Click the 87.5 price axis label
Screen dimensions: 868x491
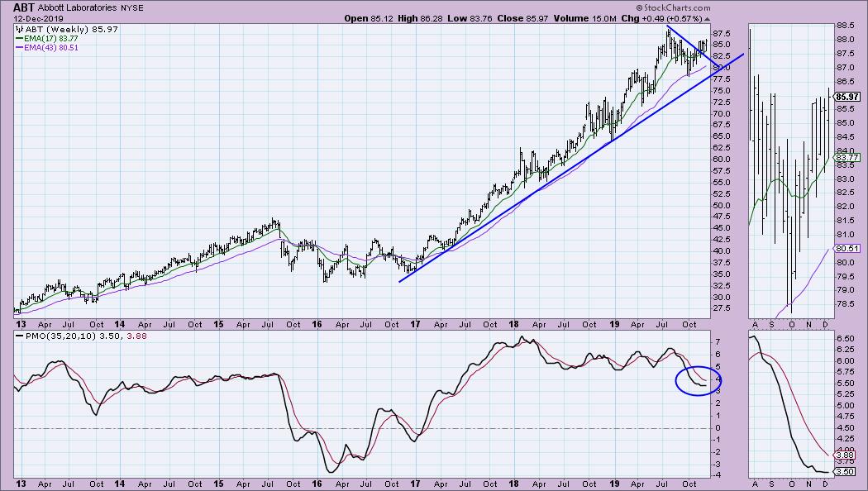(x=722, y=33)
